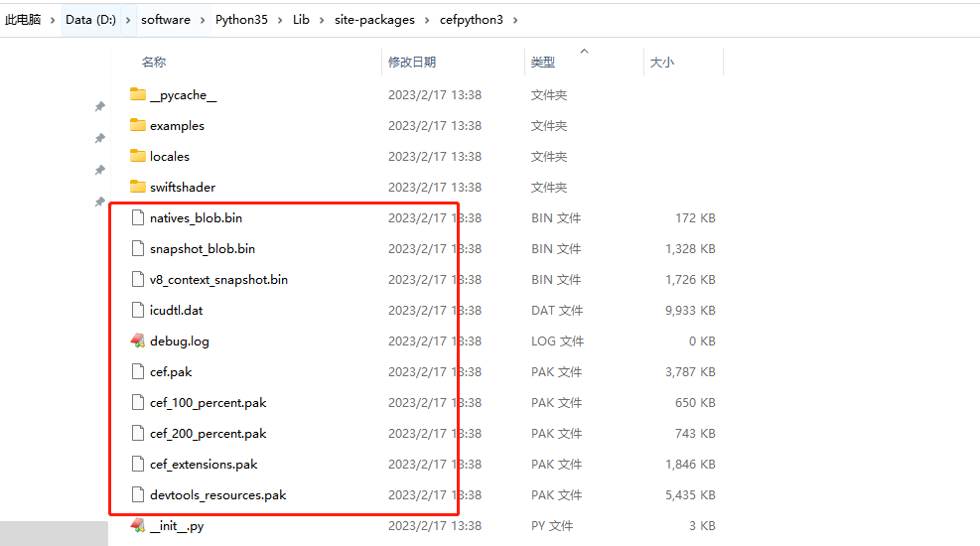Select the examples folder icon

pyautogui.click(x=137, y=125)
